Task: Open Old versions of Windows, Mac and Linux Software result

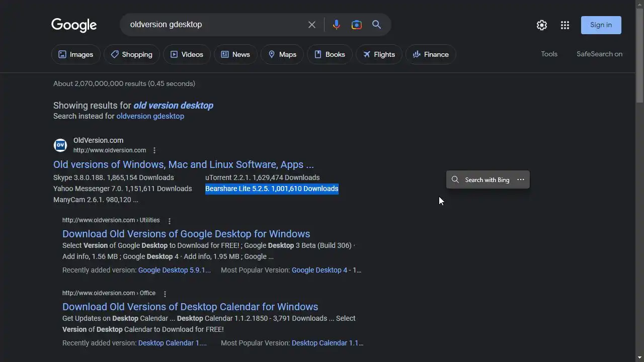Action: [x=184, y=164]
